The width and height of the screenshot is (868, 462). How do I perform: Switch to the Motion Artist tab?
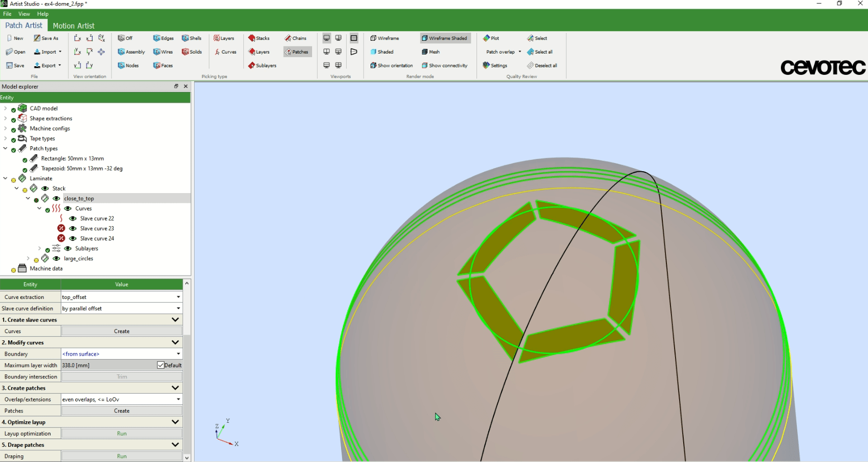[x=73, y=25]
